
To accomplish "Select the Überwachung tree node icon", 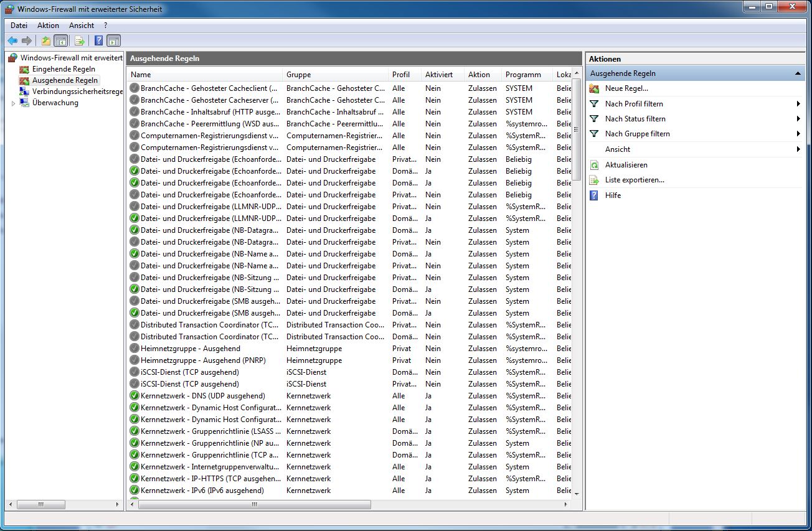I will [x=24, y=103].
